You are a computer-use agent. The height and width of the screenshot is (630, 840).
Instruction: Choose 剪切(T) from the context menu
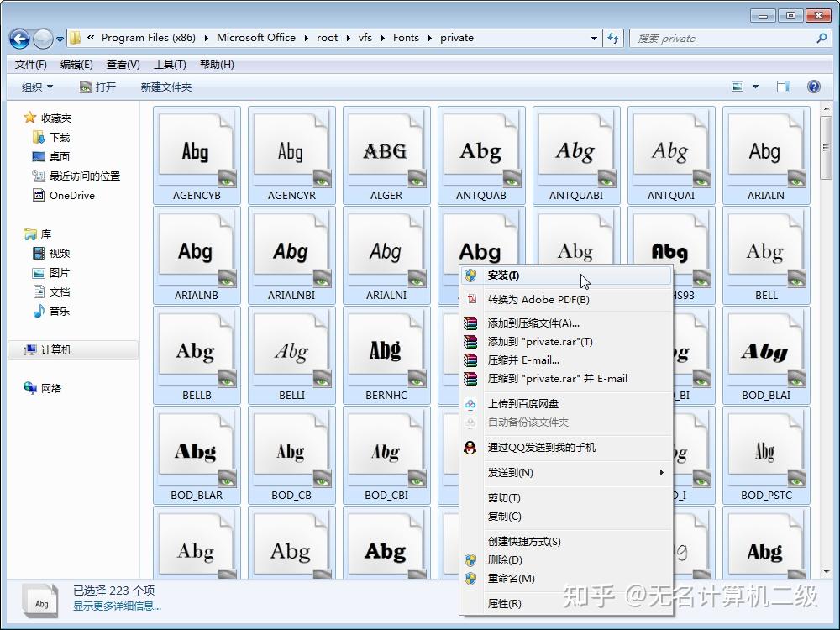pyautogui.click(x=566, y=497)
